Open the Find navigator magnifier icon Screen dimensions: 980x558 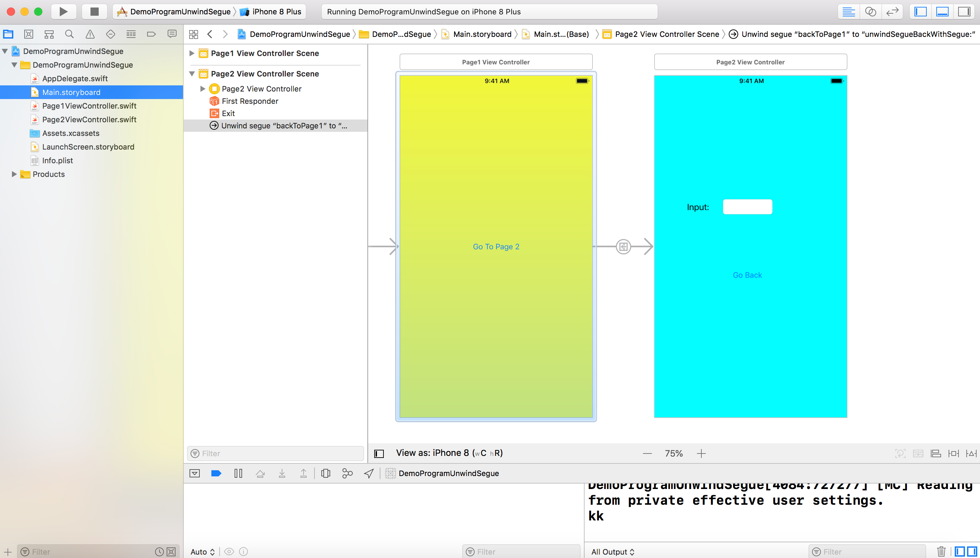tap(69, 34)
